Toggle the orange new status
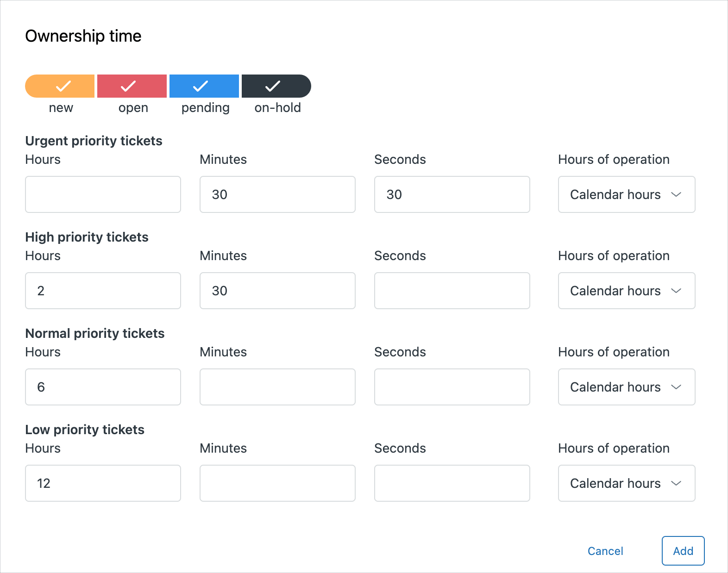This screenshot has height=573, width=728. tap(60, 86)
